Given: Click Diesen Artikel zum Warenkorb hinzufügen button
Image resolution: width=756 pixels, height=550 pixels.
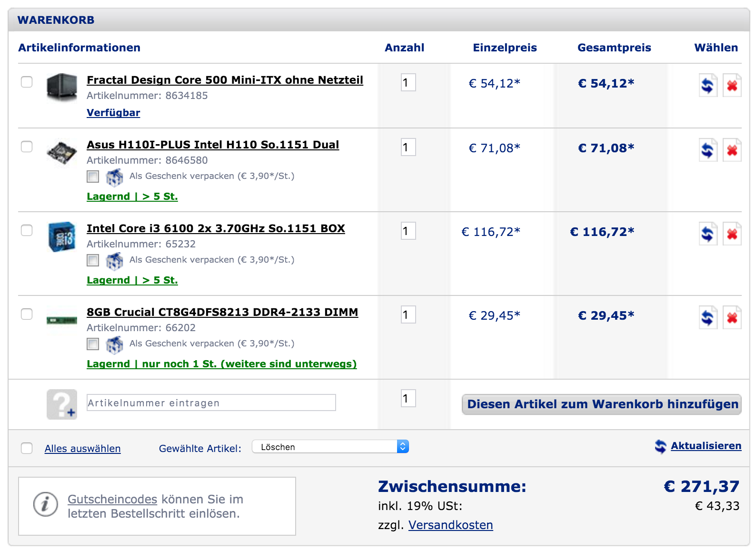Looking at the screenshot, I should (602, 404).
